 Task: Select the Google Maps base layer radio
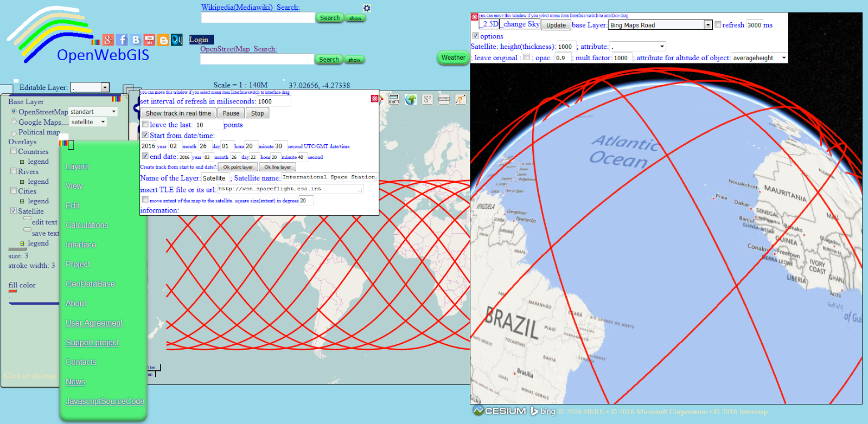14,121
